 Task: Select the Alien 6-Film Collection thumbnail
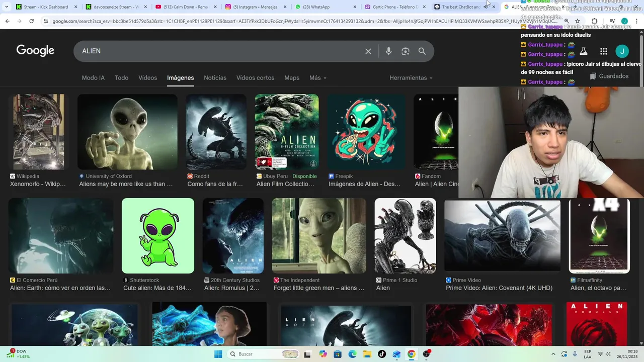coord(287,132)
